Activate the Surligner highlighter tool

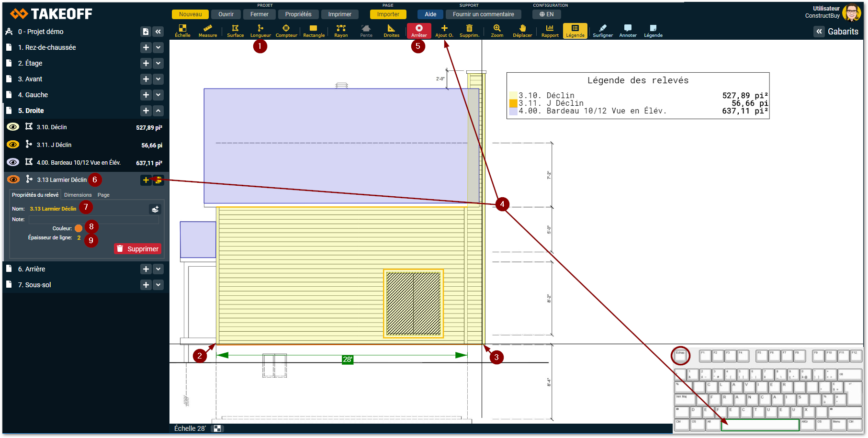[603, 31]
